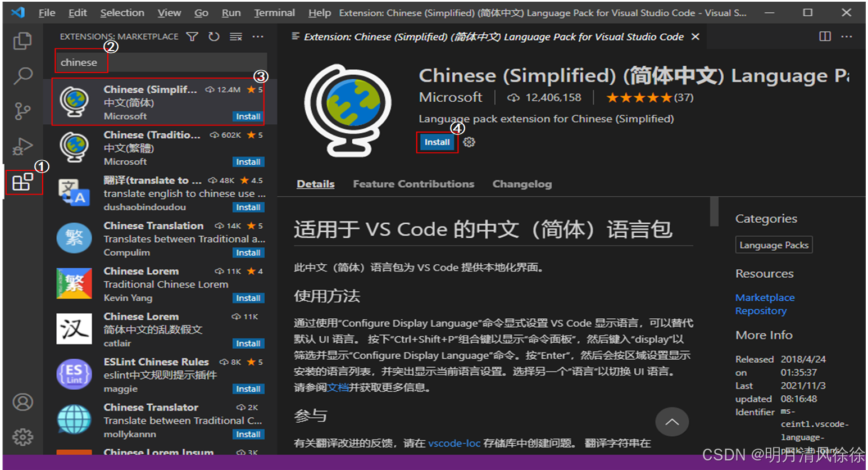The height and width of the screenshot is (470, 868).
Task: Install Chinese Translation by Compulim
Action: click(x=248, y=253)
